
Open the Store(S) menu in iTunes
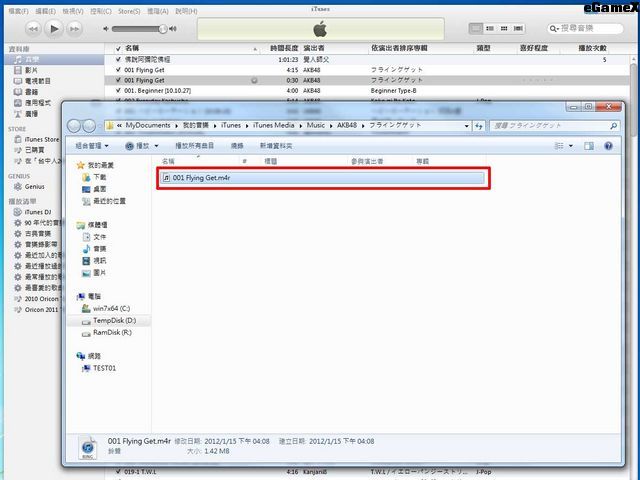129,11
